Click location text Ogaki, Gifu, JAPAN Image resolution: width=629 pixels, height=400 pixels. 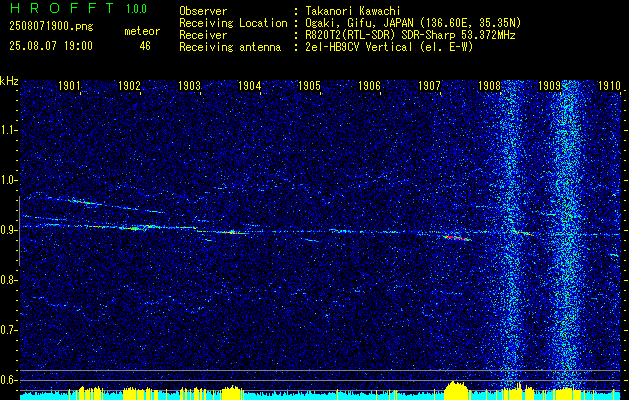pos(359,23)
